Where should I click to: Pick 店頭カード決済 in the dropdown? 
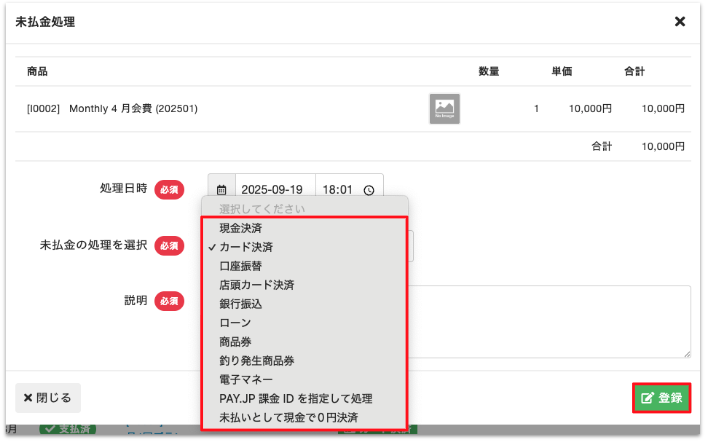coord(256,285)
